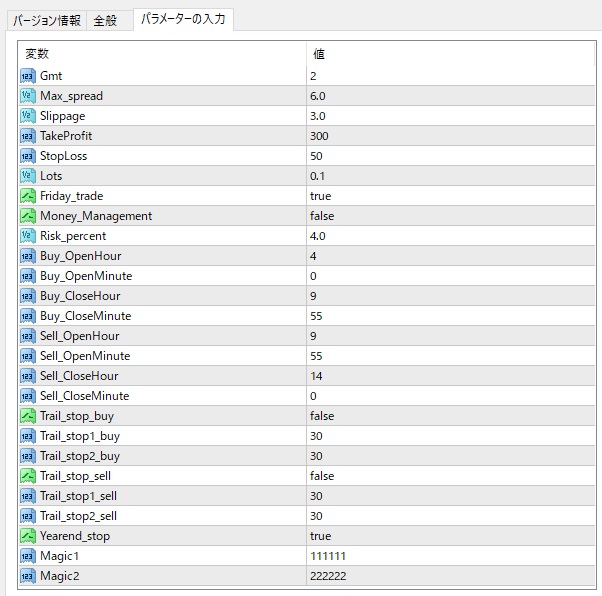This screenshot has width=602, height=596.
Task: Click the integer icon beside Trail_stop1_sell
Action: [28, 496]
